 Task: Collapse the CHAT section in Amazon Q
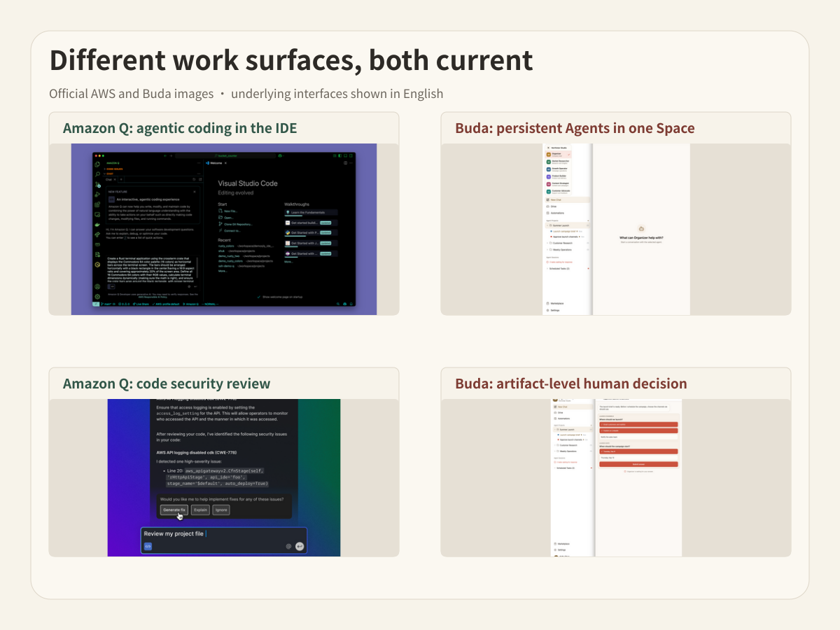(109, 174)
